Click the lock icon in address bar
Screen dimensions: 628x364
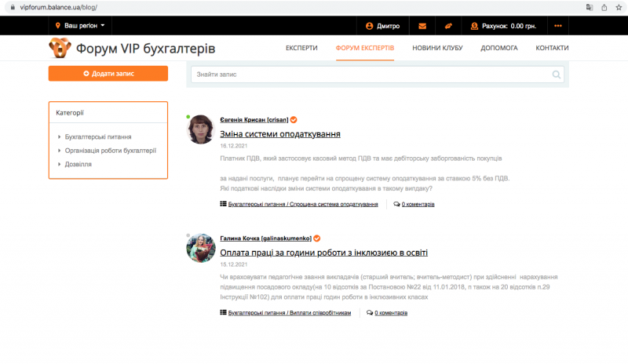click(13, 7)
